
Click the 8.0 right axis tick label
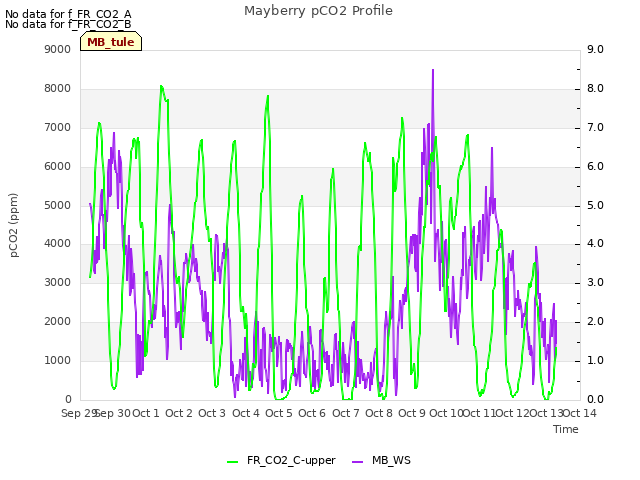595,89
